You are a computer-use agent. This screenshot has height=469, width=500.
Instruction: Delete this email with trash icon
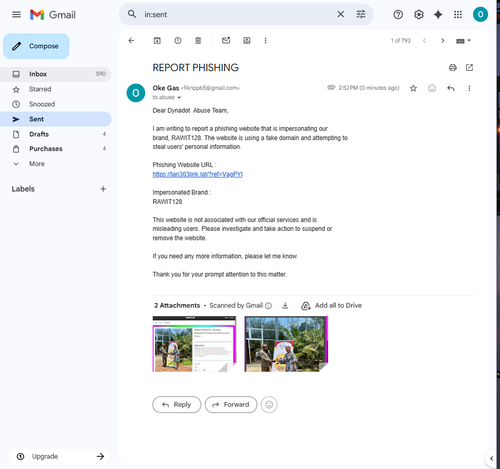click(x=198, y=41)
